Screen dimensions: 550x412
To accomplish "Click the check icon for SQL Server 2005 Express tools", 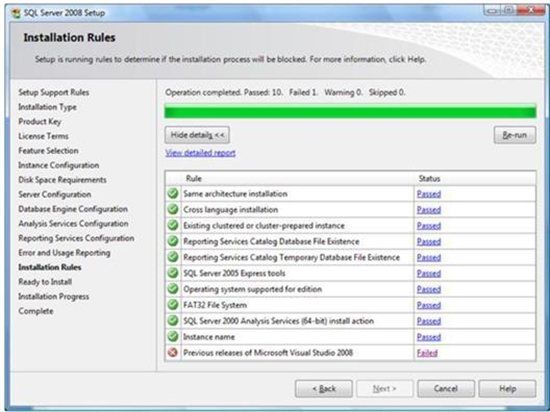I will click(173, 273).
